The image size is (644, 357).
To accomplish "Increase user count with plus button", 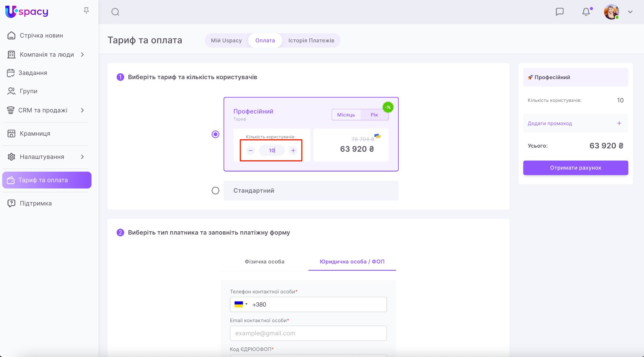I will [x=293, y=150].
